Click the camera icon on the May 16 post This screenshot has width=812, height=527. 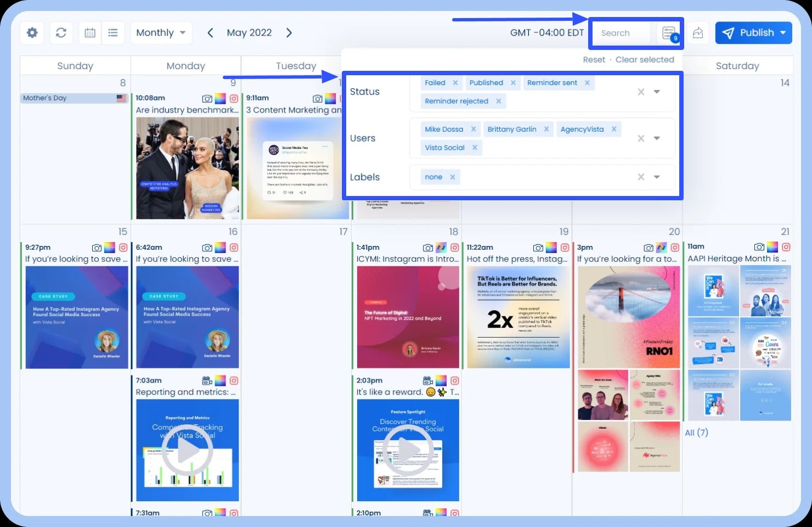[207, 246]
